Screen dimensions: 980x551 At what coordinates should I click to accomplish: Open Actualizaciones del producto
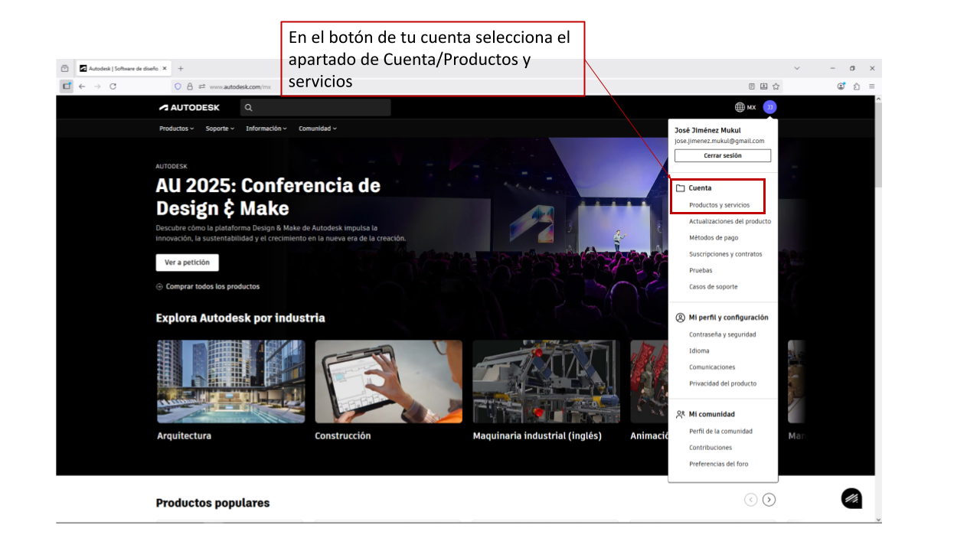point(730,221)
